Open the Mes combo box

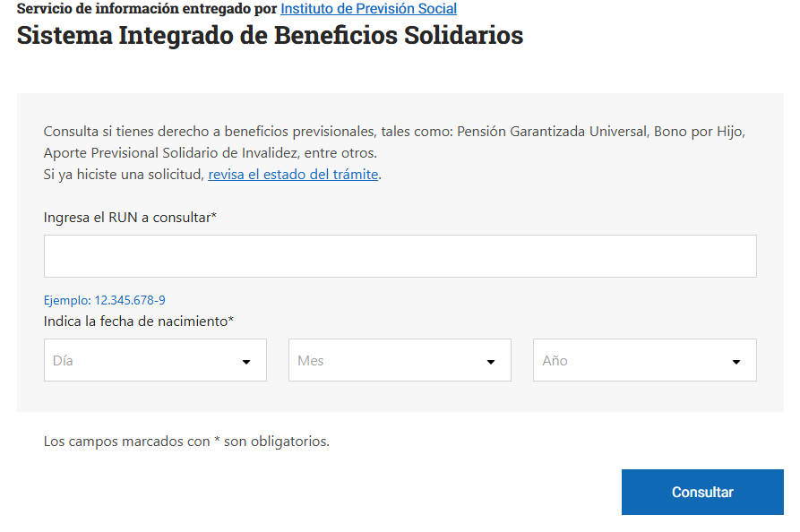400,360
